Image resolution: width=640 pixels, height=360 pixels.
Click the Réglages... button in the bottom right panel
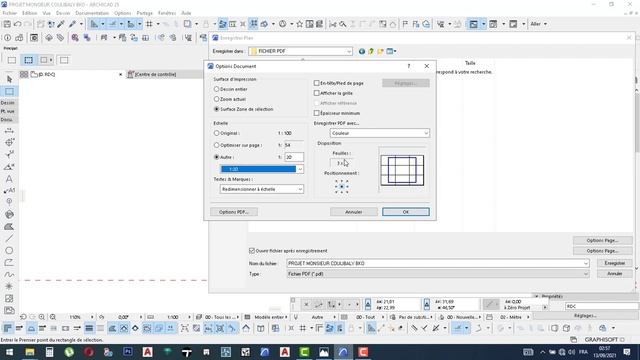[x=585, y=316]
